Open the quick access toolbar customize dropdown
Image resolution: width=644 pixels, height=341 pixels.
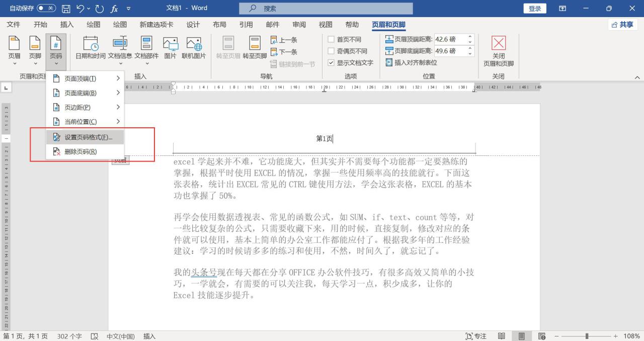coord(129,9)
